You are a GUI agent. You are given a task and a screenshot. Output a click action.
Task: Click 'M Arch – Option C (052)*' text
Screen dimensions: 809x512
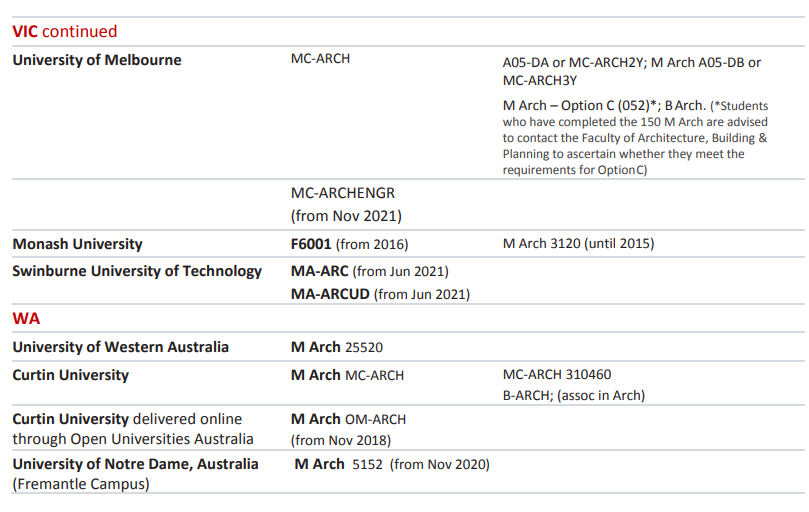click(x=580, y=105)
